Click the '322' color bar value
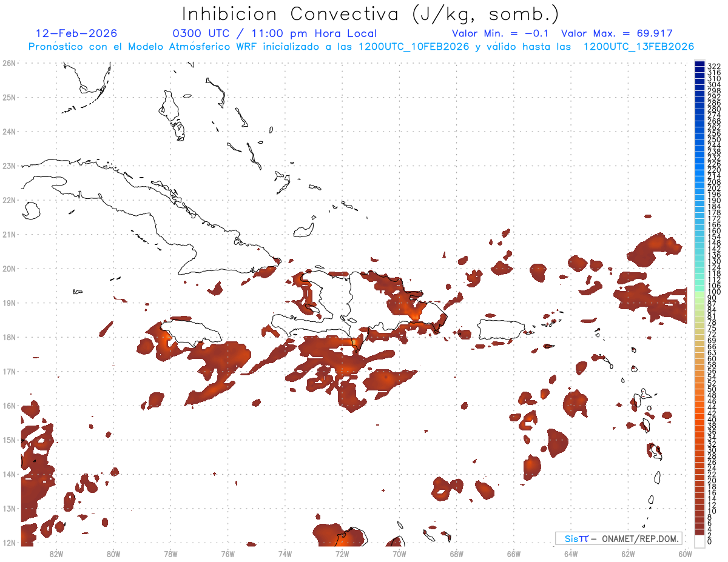 click(713, 66)
